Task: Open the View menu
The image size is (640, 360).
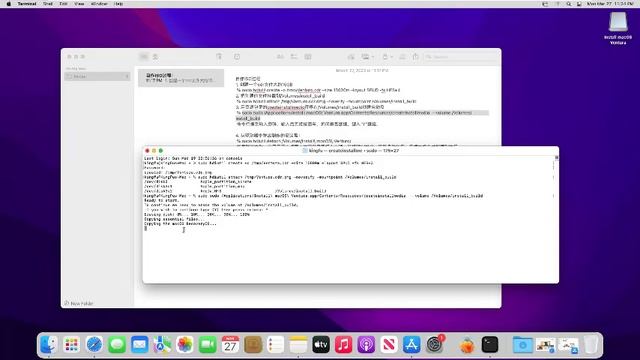Action: (79, 4)
